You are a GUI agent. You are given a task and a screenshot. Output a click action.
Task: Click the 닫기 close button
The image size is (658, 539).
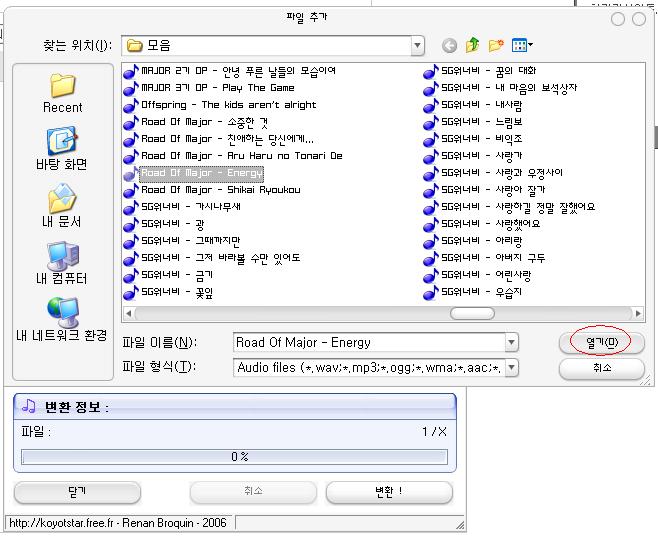(77, 492)
